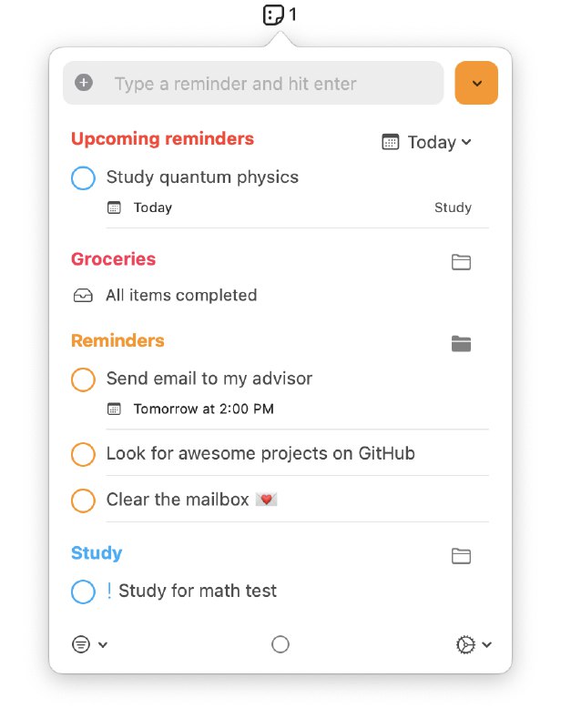Click the Study tag on the quantum physics reminder
Viewport: 561px width, 728px height.
coord(454,207)
